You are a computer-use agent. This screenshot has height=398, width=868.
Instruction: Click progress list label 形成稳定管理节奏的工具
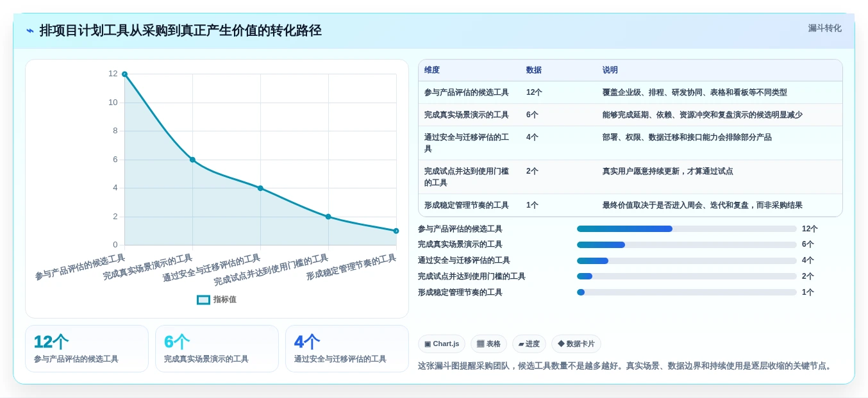(460, 292)
